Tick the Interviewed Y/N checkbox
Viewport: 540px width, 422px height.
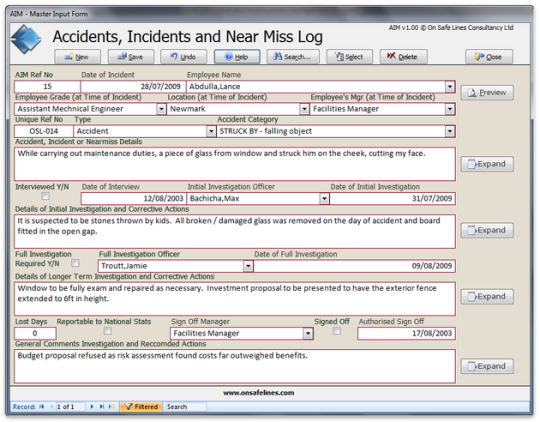[45, 196]
